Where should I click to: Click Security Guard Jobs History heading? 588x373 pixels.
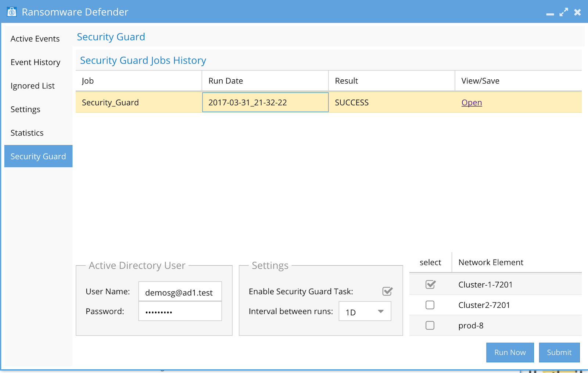143,60
